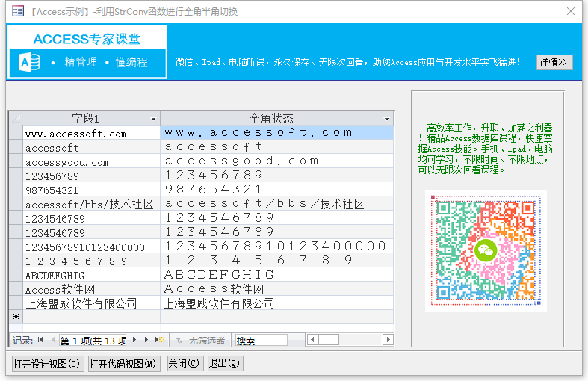Viewport: 588px width, 381px height.
Task: Click full-width ９８７６５４３２１ cell
Action: (276, 189)
